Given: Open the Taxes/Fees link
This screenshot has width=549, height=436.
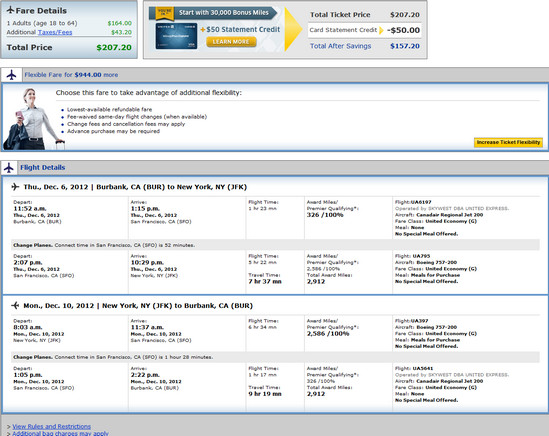Looking at the screenshot, I should (55, 32).
